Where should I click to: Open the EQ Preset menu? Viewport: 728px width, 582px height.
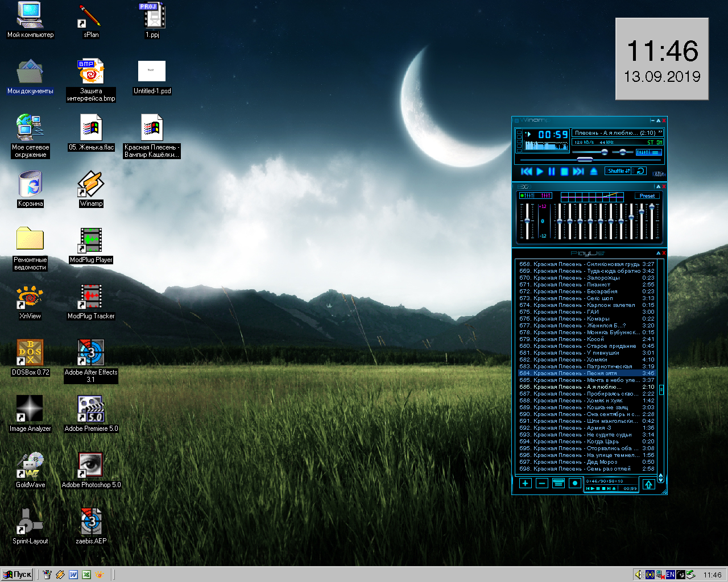pos(647,196)
